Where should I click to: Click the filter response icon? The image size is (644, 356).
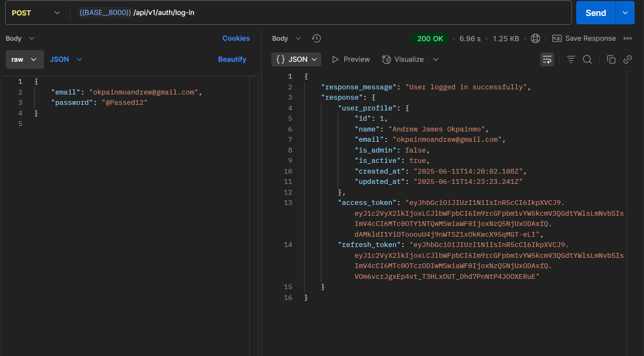point(571,59)
